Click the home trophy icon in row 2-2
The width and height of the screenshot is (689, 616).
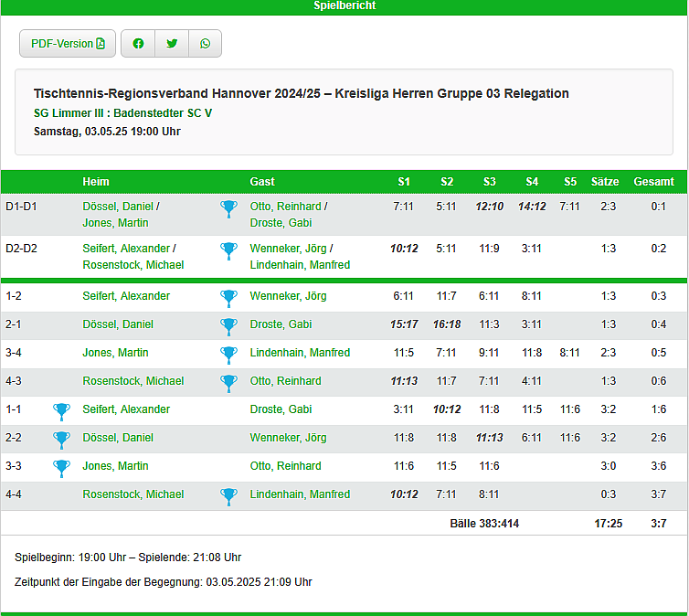pos(61,439)
